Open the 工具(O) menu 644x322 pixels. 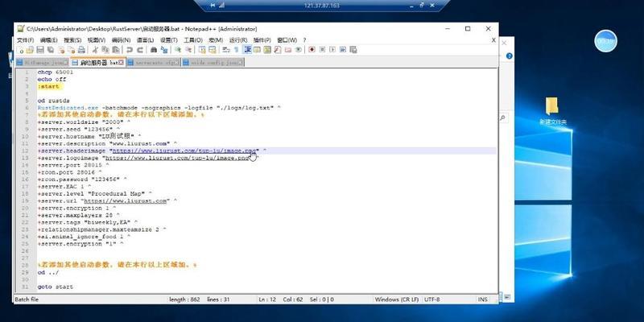[x=192, y=39]
